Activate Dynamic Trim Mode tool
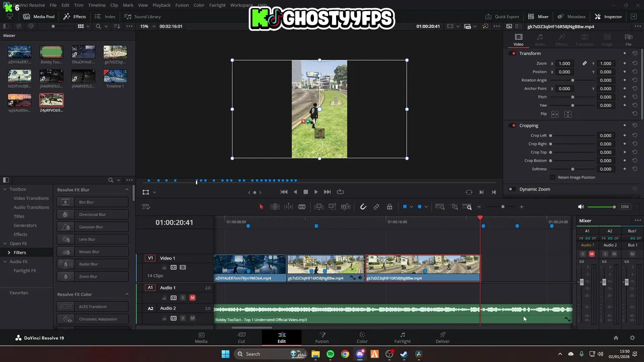Viewport: 644px width, 362px height. (288, 207)
